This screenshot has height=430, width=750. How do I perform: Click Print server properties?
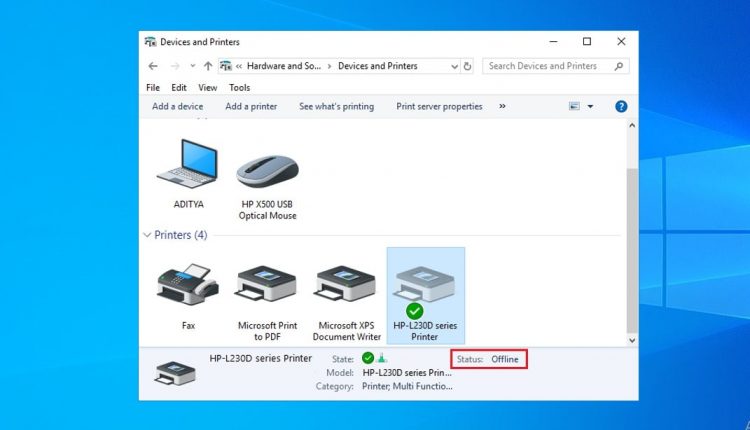439,106
